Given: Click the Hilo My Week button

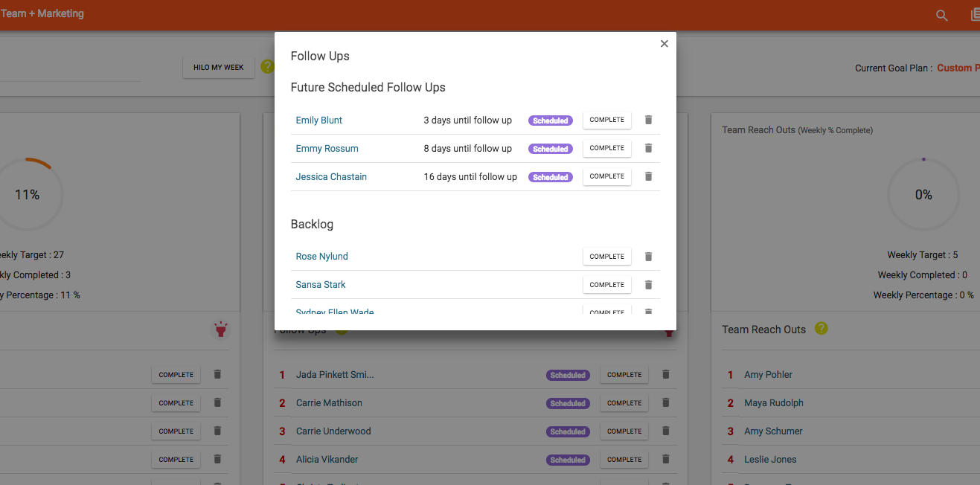Looking at the screenshot, I should (218, 68).
